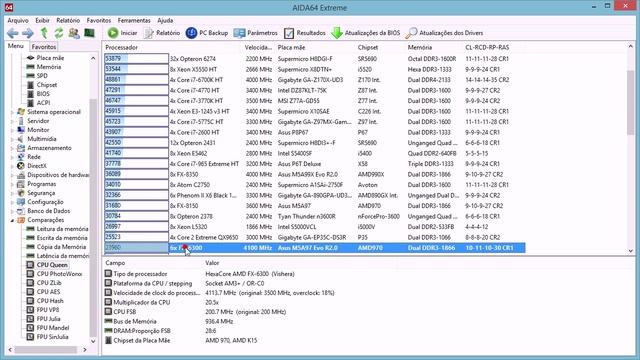Open the Arquivo menu
Viewport: 640px width, 360px height.
pos(18,20)
